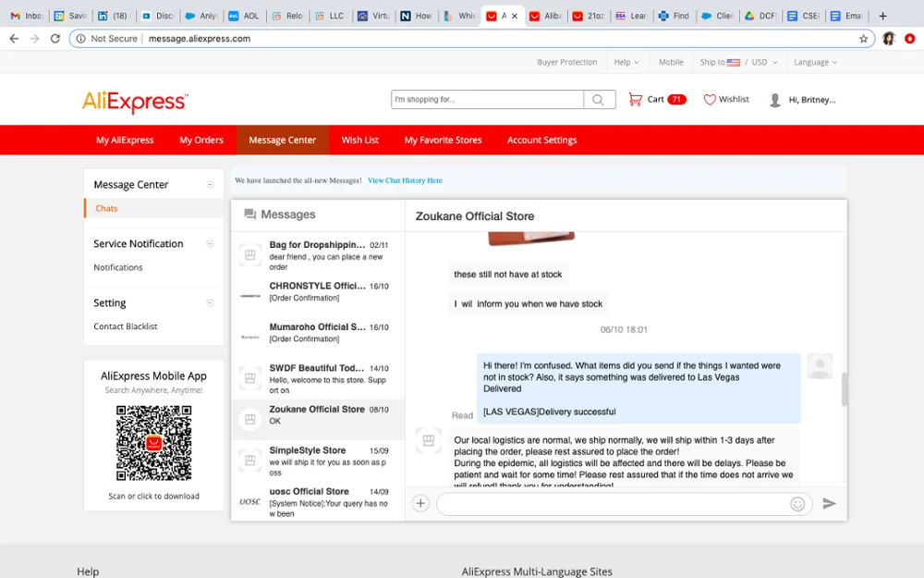Open the uosc Official Store conversation
Screen dimensions: 924x578
pos(318,501)
